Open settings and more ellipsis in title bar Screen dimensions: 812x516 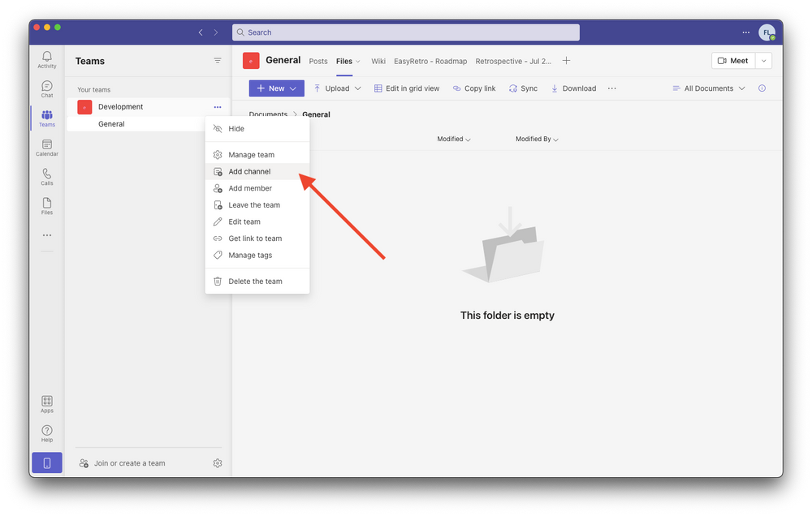[x=745, y=32]
